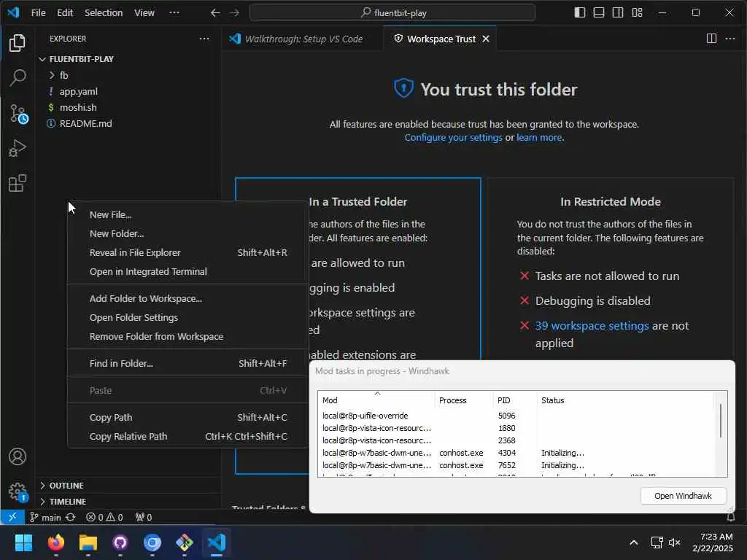Open the Windows Start menu

24,542
